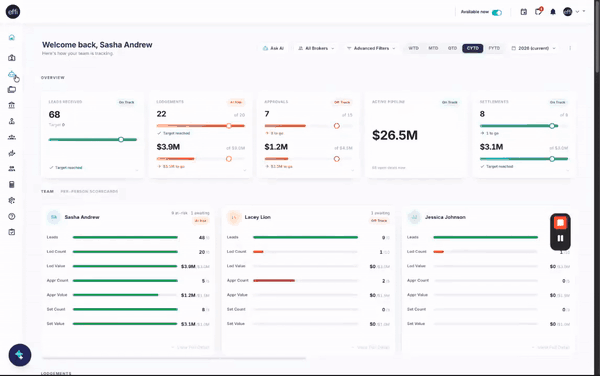
Task: Open the floating AI sparkle assistant button
Action: coord(20,355)
